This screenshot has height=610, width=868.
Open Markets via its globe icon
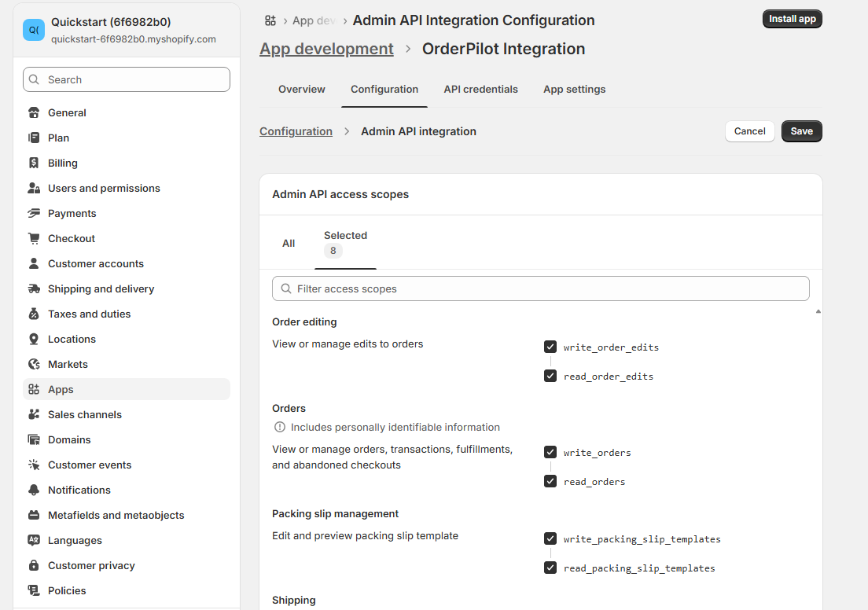click(x=35, y=364)
